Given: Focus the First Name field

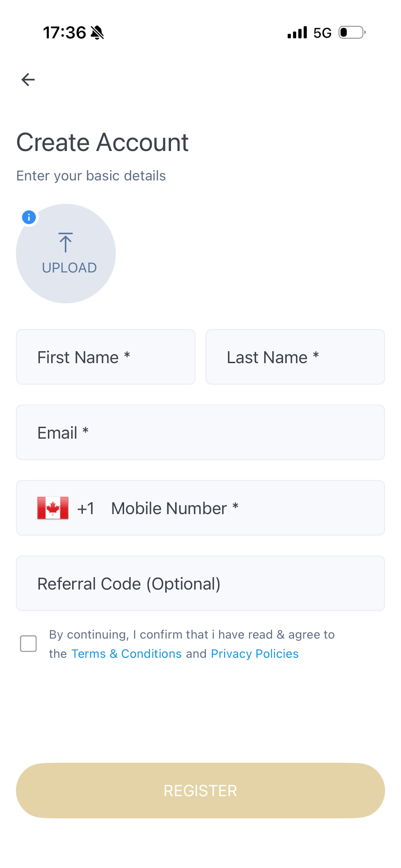Looking at the screenshot, I should click(x=106, y=357).
